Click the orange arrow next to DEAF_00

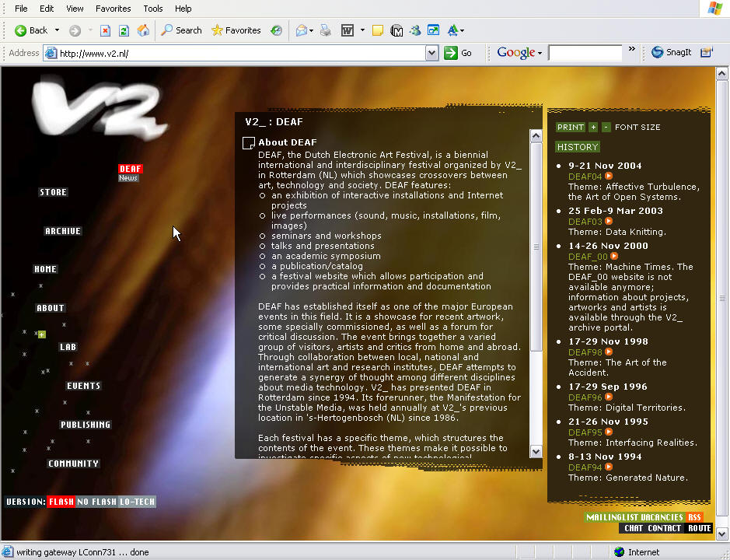[614, 256]
